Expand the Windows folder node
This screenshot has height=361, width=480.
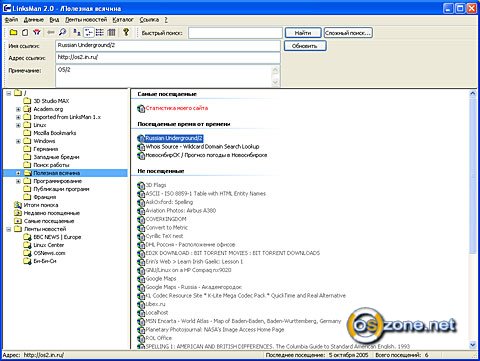18,141
